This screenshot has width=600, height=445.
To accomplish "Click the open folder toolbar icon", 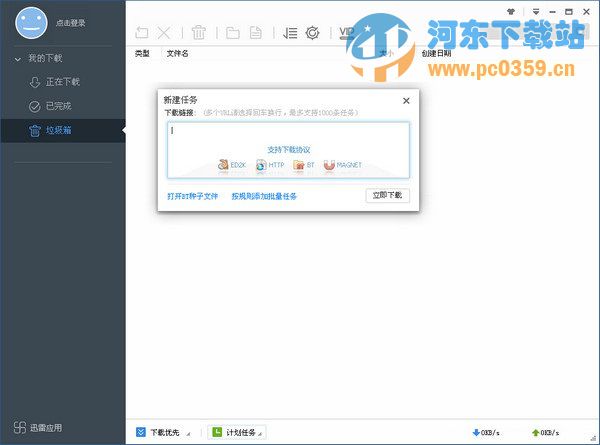I will 233,33.
